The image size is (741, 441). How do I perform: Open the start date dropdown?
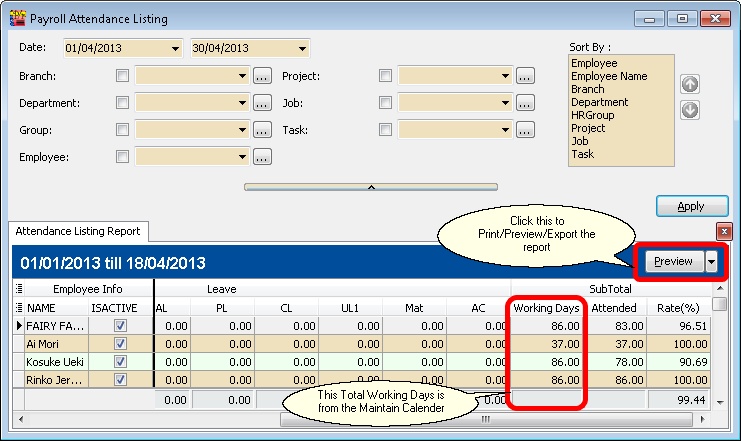tap(176, 48)
